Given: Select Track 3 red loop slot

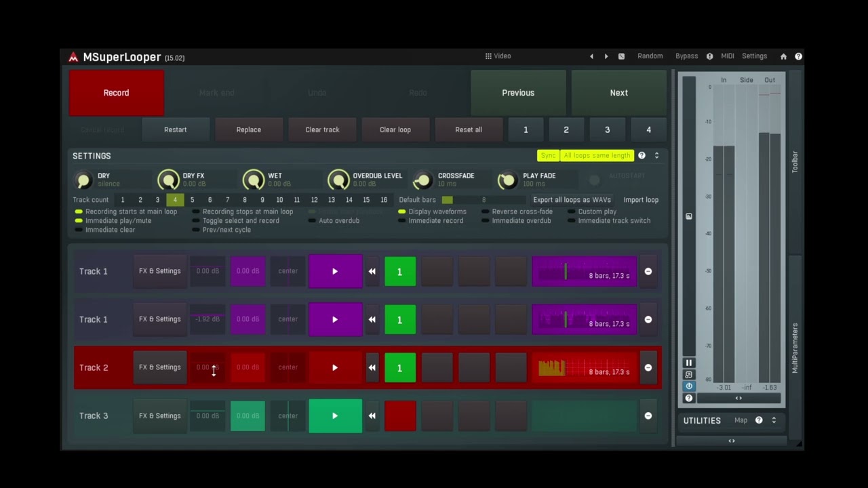Looking at the screenshot, I should [400, 415].
